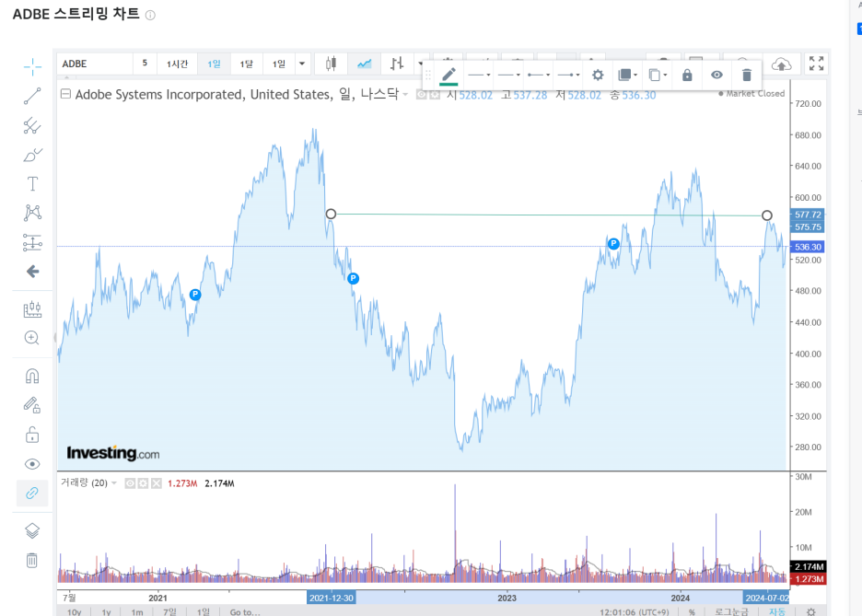Grab the floating toolbar drag handle
This screenshot has width=862, height=616.
(x=427, y=76)
